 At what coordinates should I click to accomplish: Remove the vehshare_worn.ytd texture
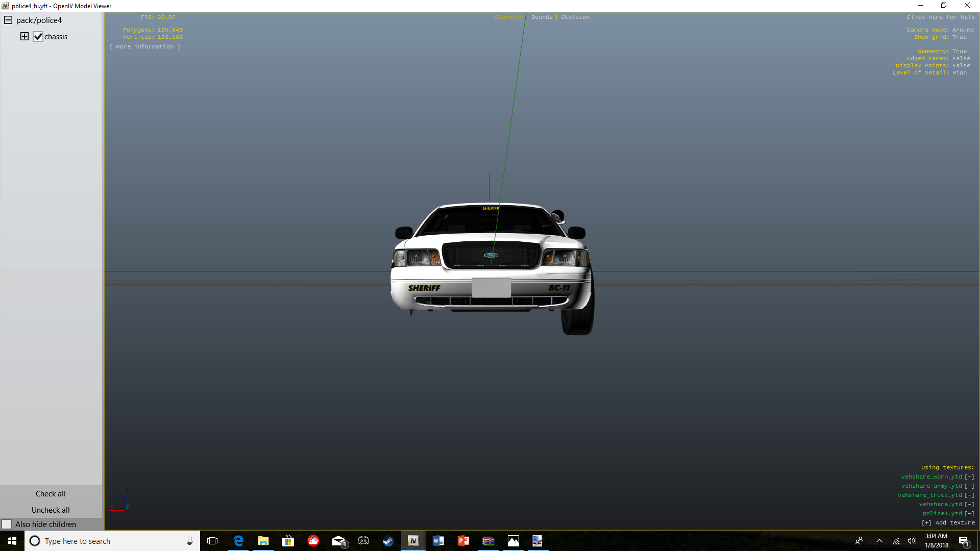969,477
